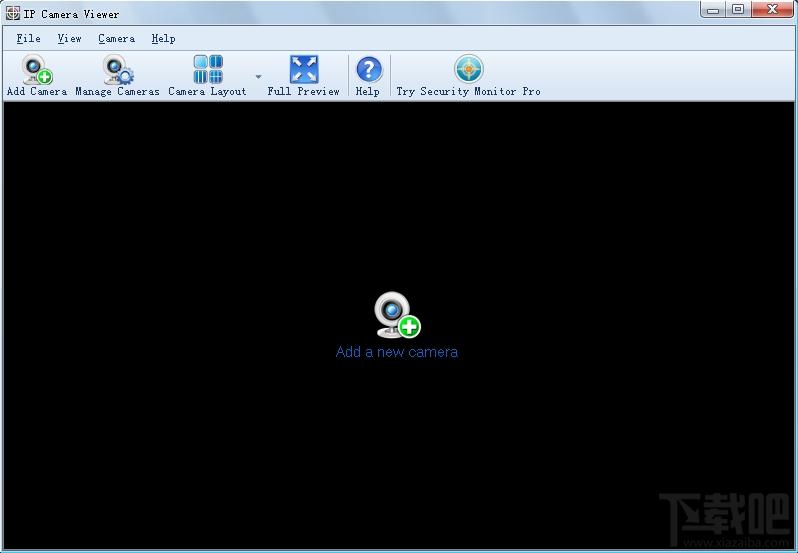Viewport: 798px width, 553px height.
Task: Expand the Camera Layout dropdown arrow
Action: click(258, 76)
